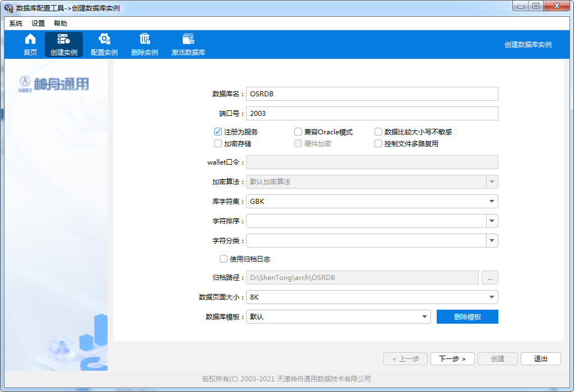Click the 首页 home icon
This screenshot has height=392, width=574.
[x=30, y=39]
